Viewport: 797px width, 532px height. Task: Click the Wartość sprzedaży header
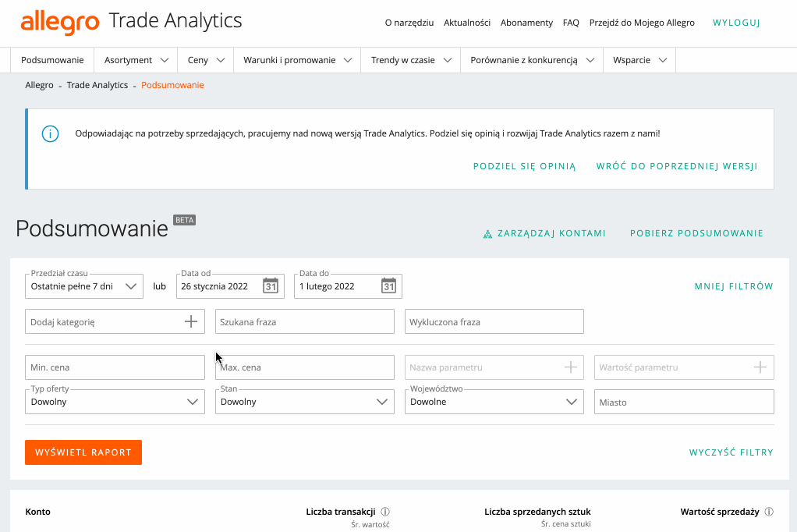(x=720, y=512)
